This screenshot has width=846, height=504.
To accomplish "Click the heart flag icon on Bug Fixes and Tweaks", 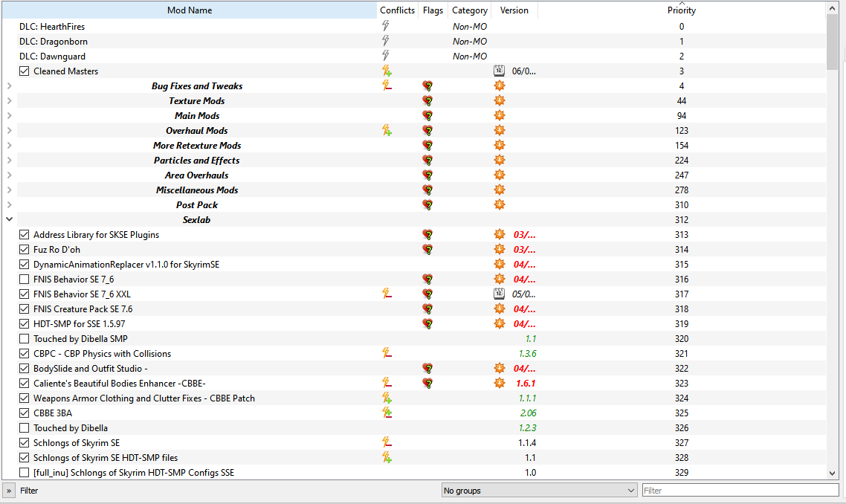I will coord(427,85).
